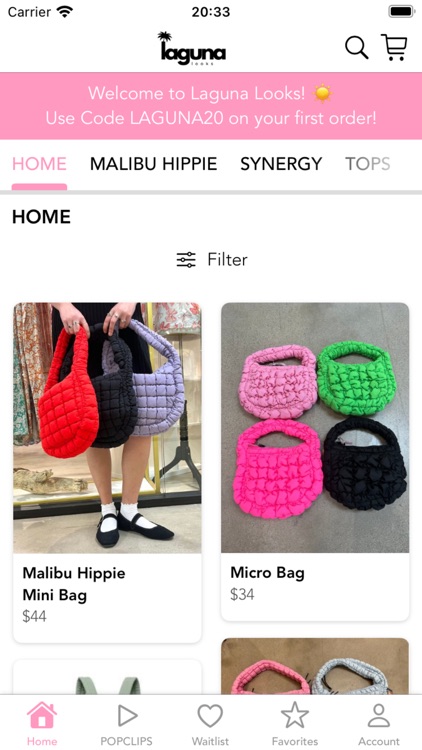The width and height of the screenshot is (422, 750).
Task: View the red black purple bags photo
Action: coord(107,428)
